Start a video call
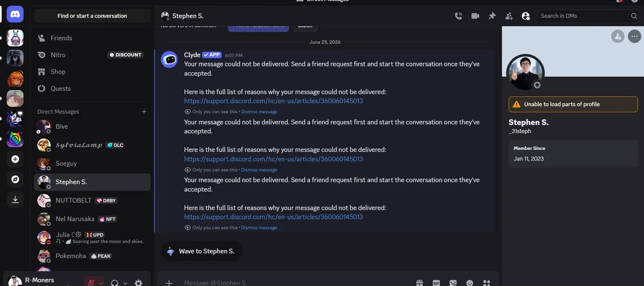The width and height of the screenshot is (644, 286). [475, 16]
